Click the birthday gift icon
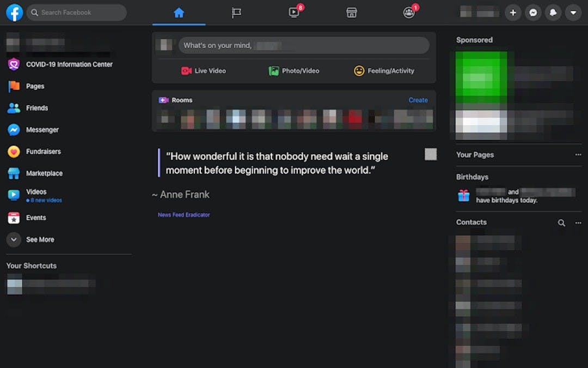 (463, 196)
